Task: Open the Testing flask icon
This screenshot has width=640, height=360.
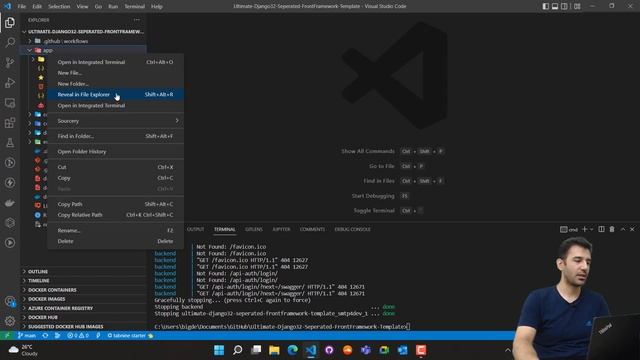Action: pos(10,142)
